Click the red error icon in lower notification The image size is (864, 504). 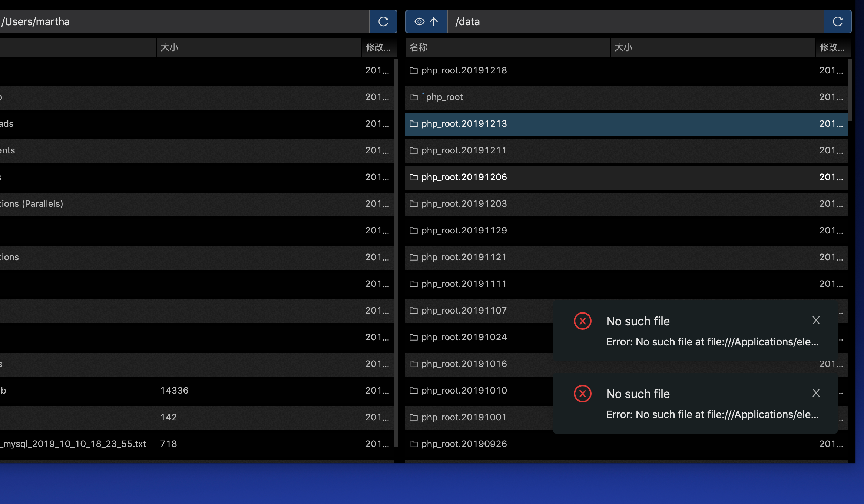click(582, 394)
